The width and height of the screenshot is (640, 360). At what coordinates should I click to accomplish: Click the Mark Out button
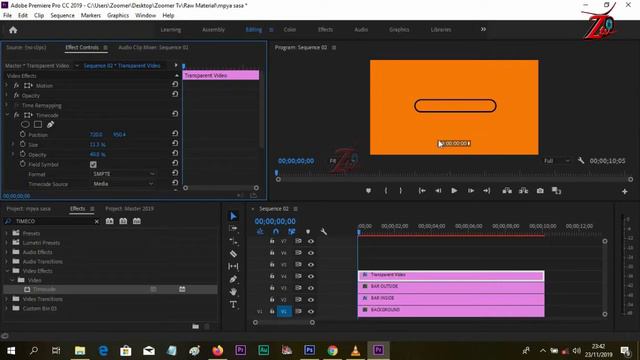pos(401,191)
